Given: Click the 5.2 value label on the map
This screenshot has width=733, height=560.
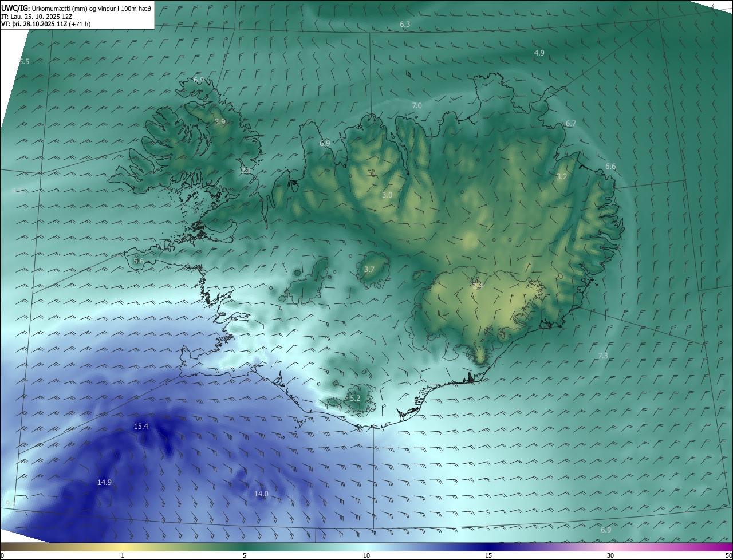Looking at the screenshot, I should tap(354, 399).
